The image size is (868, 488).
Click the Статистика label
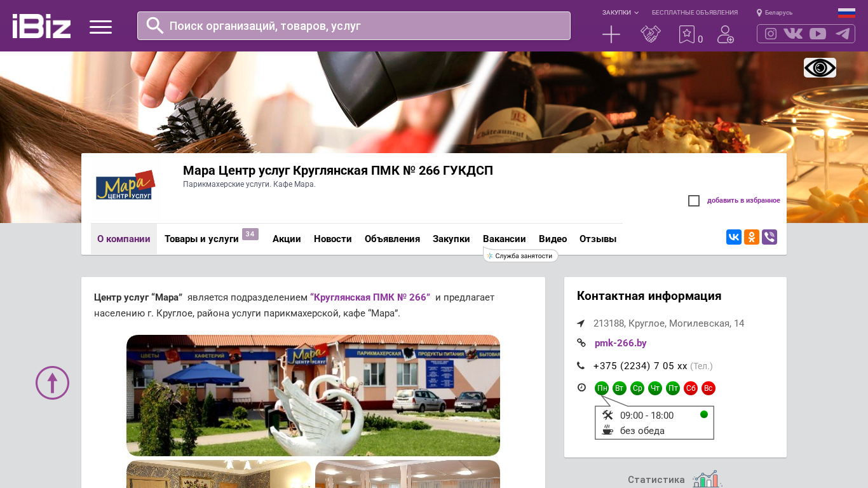click(656, 480)
